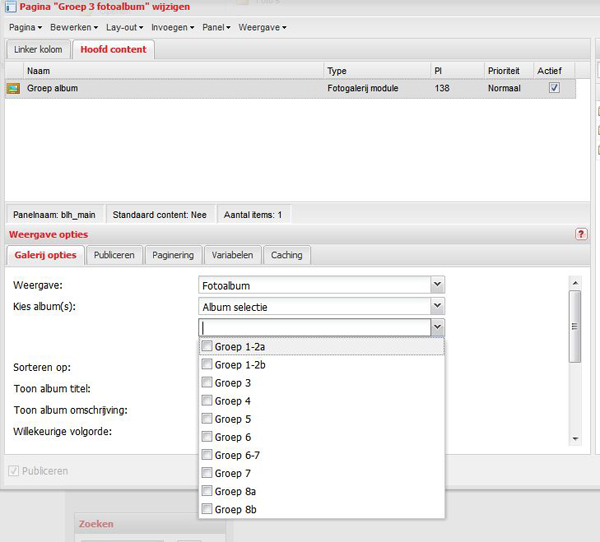This screenshot has width=600, height=542.
Task: Collapse the album list dropdown arrow
Action: coord(437,328)
